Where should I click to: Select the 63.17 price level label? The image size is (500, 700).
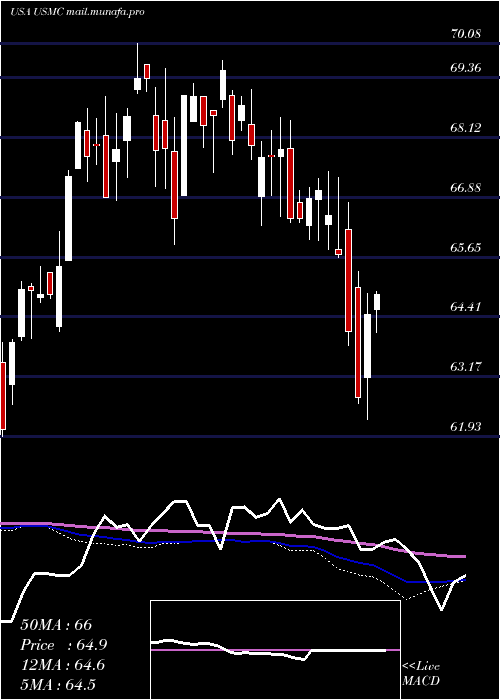(x=466, y=367)
